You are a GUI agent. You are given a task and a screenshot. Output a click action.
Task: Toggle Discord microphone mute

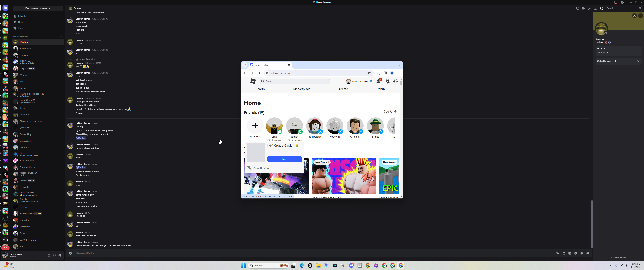point(49,256)
